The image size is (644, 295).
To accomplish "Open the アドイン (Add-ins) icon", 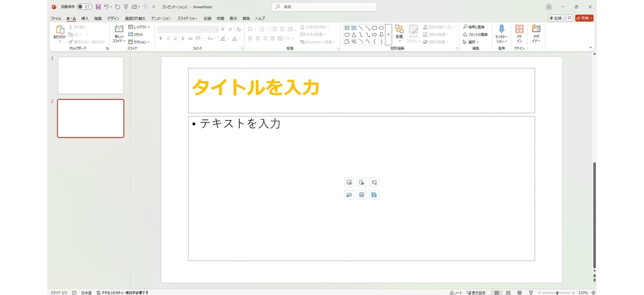I will [x=519, y=29].
